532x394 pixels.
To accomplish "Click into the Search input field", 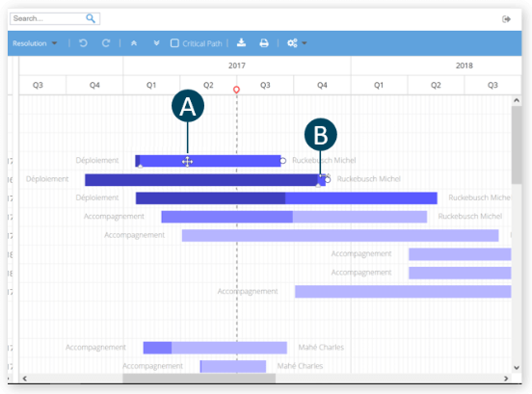I will click(x=47, y=18).
